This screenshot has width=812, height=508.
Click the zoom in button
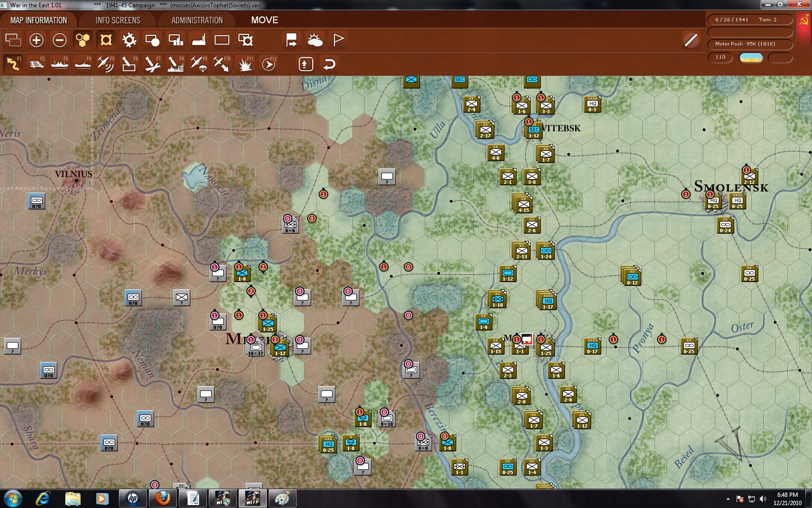tap(36, 40)
